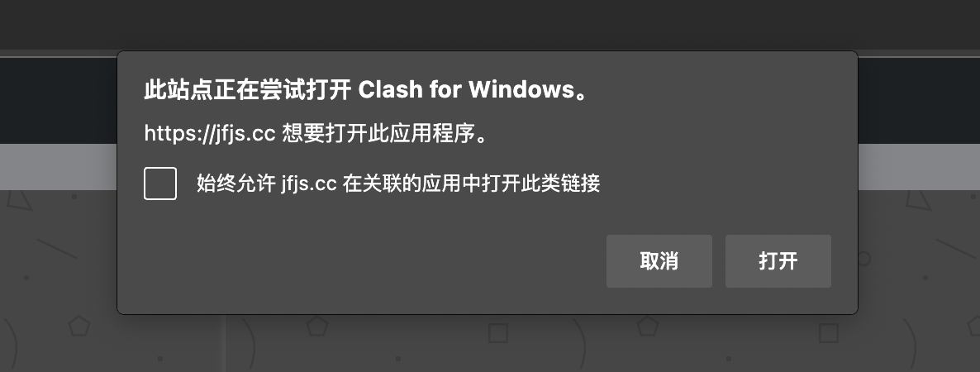Click the pentagon outline below the dialog's left half

pyautogui.click(x=316, y=326)
